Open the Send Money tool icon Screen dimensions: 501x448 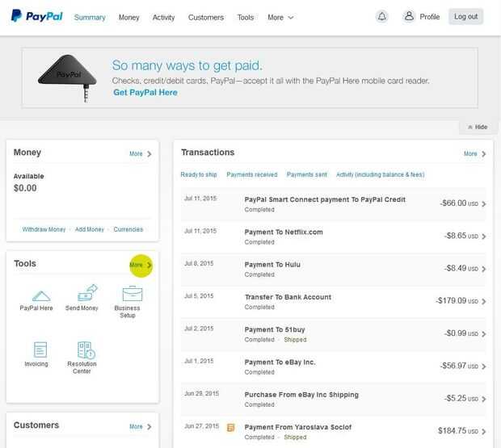tap(87, 292)
